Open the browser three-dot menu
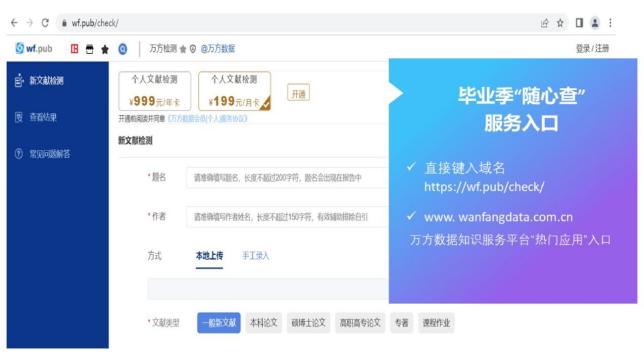 pos(610,23)
